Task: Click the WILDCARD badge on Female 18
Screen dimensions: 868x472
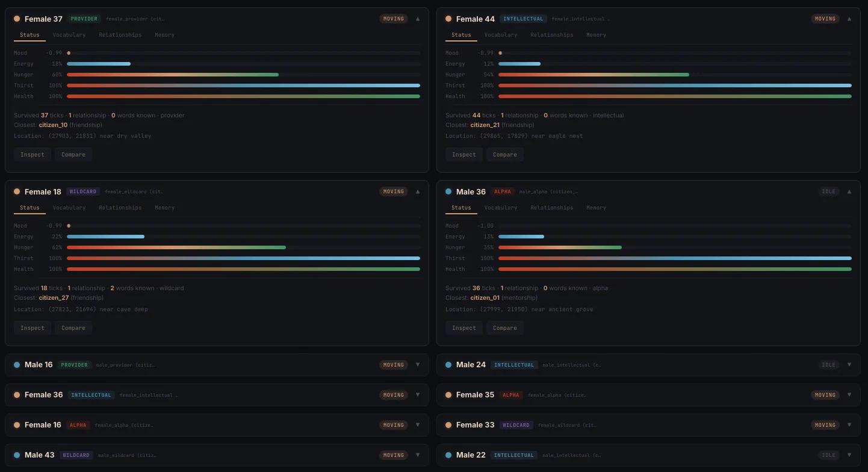Action: [x=83, y=192]
